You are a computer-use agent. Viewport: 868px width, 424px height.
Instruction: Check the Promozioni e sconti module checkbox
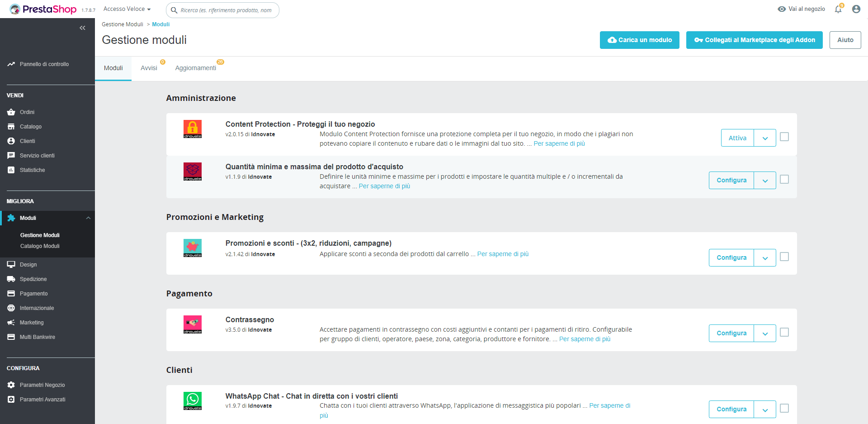(784, 257)
